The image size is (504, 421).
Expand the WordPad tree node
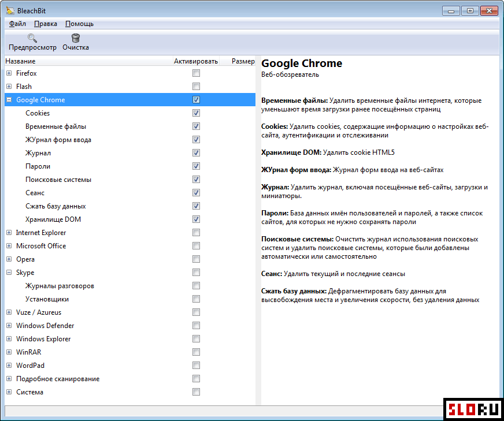[9, 365]
